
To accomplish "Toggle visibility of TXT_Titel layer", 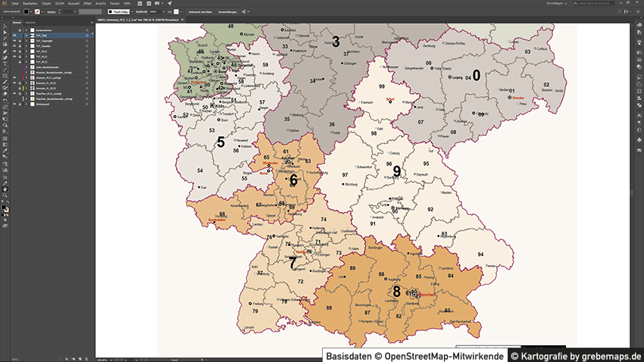I will 14,36.
